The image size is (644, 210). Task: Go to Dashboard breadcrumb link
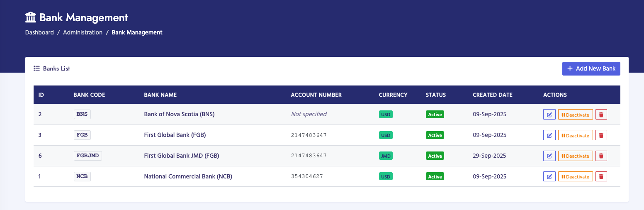pyautogui.click(x=39, y=32)
